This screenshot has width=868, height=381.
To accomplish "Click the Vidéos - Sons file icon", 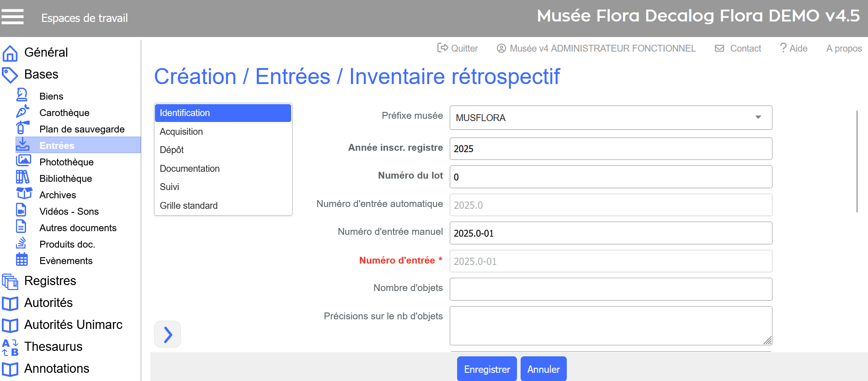I will tap(21, 210).
